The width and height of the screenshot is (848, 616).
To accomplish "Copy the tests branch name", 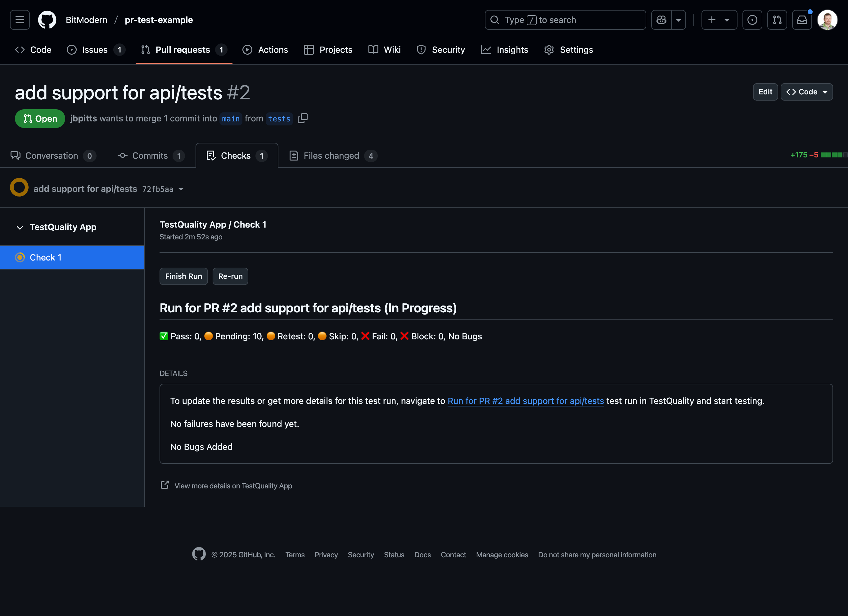I will point(303,118).
